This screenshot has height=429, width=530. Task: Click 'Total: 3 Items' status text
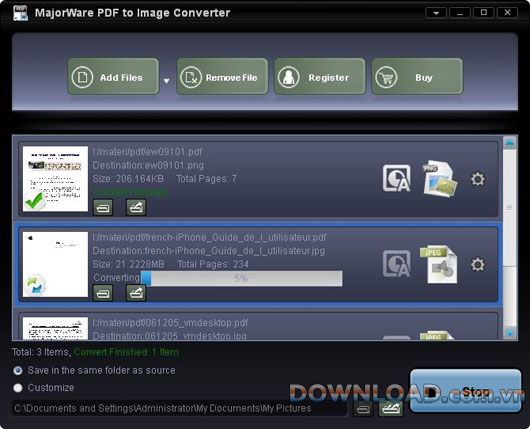click(x=41, y=352)
